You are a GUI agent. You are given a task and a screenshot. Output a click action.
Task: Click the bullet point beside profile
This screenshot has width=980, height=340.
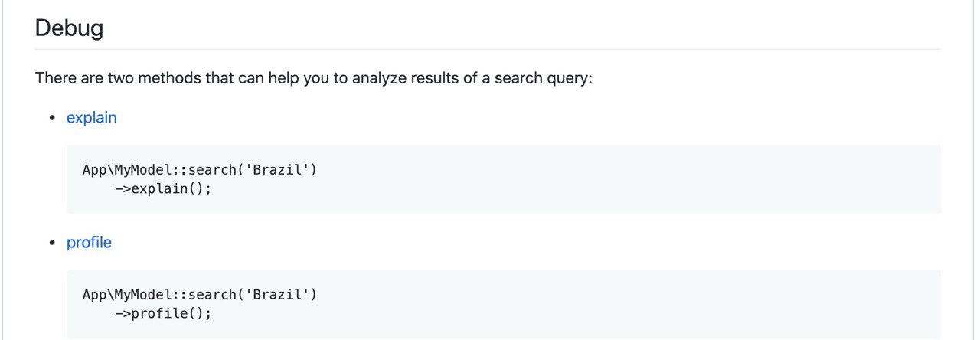52,243
